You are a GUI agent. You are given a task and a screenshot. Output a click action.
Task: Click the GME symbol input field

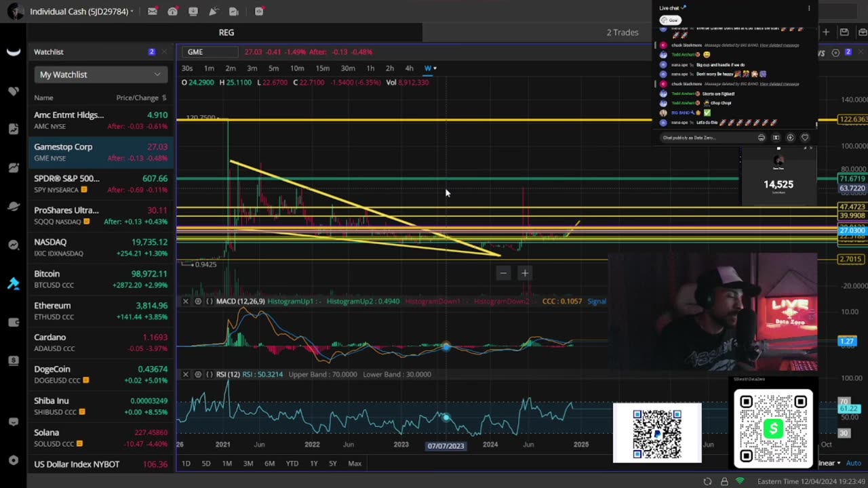(x=212, y=52)
